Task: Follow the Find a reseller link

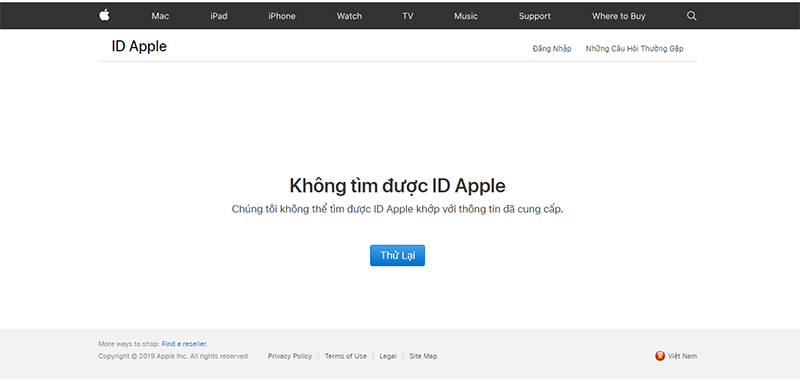Action: tap(184, 344)
